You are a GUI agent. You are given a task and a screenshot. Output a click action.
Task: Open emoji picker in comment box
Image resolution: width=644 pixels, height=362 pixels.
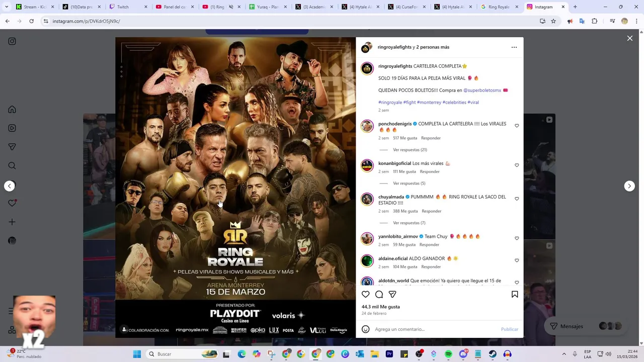click(x=366, y=329)
